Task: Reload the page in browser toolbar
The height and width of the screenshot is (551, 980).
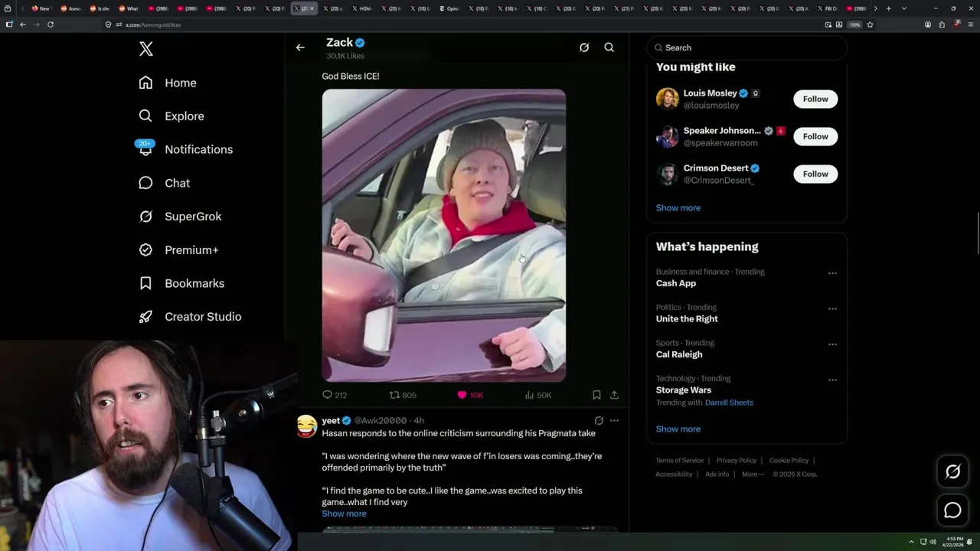Action: point(51,24)
